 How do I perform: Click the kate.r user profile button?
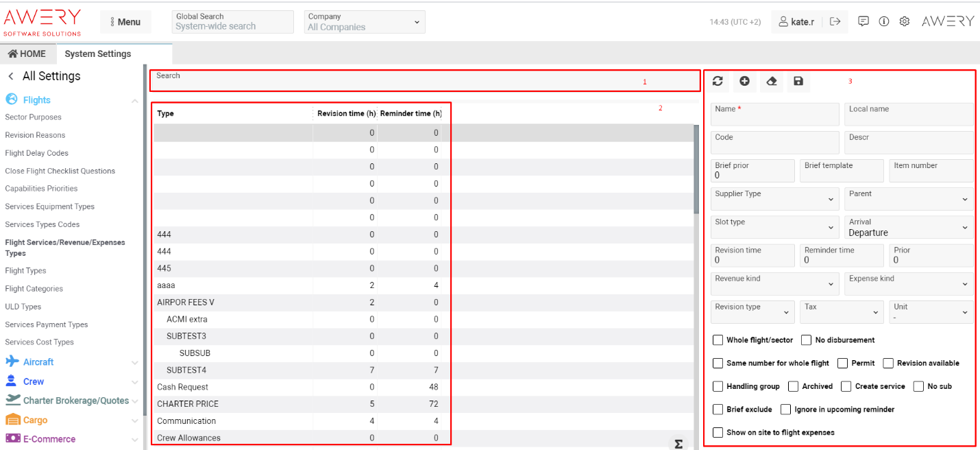coord(796,22)
